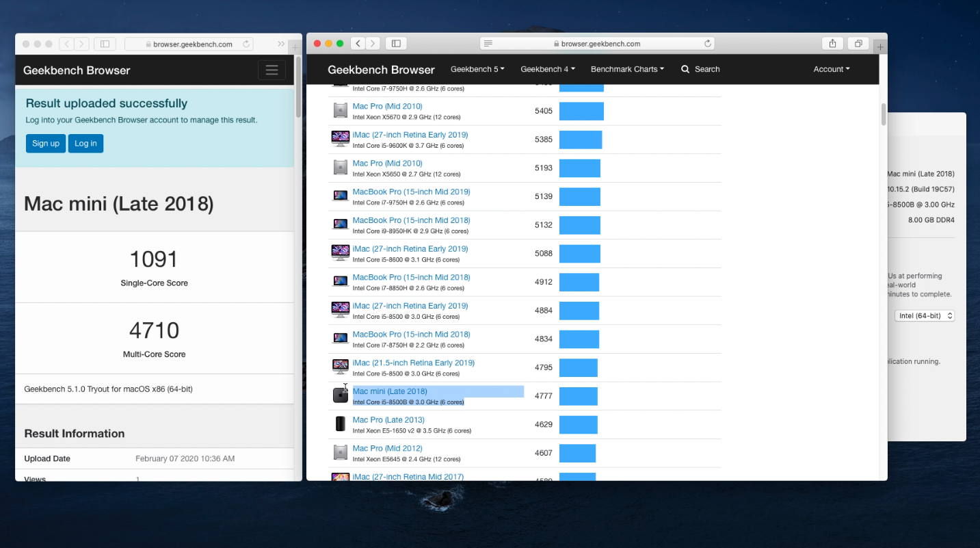
Task: Open hamburger menu in left Geekbench window
Action: click(272, 70)
